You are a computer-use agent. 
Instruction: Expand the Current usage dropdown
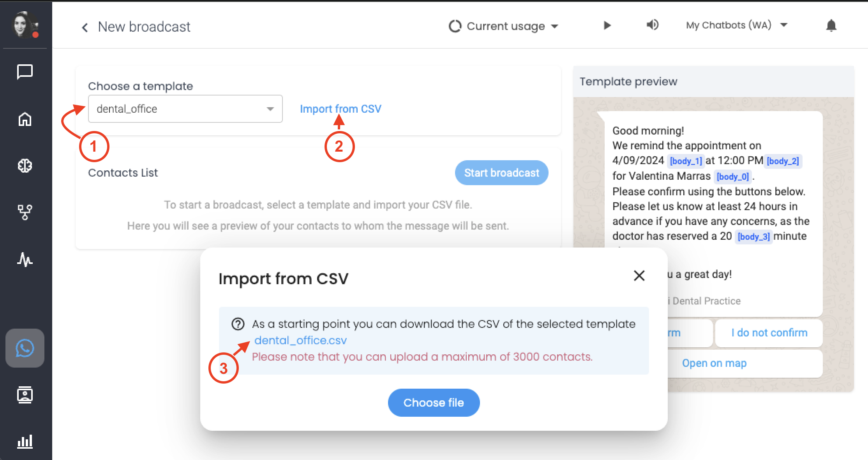pyautogui.click(x=504, y=26)
